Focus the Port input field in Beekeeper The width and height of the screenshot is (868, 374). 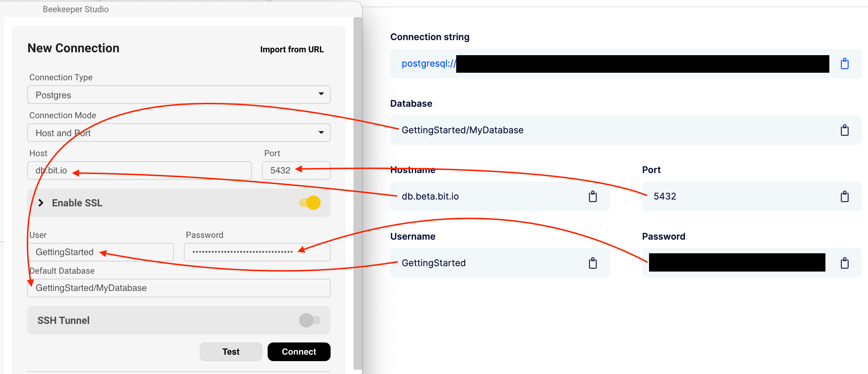pyautogui.click(x=296, y=171)
